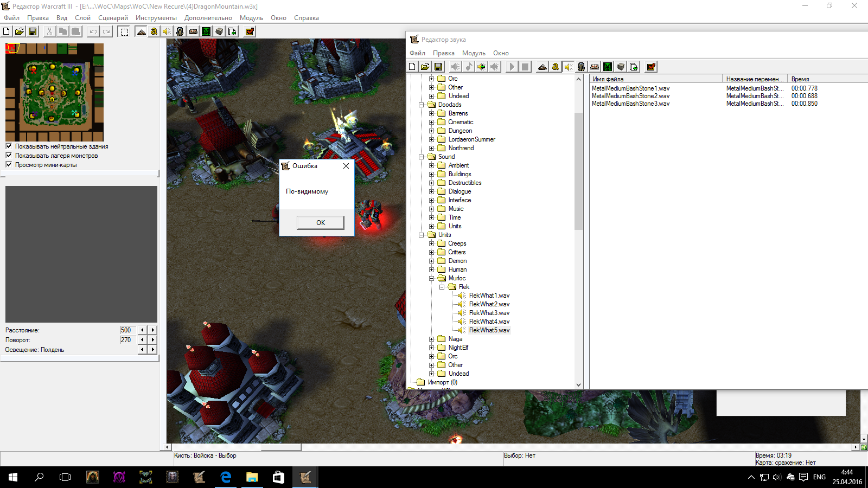Increase 'Расстояние' with right arrow
The image size is (868, 488).
coord(153,330)
